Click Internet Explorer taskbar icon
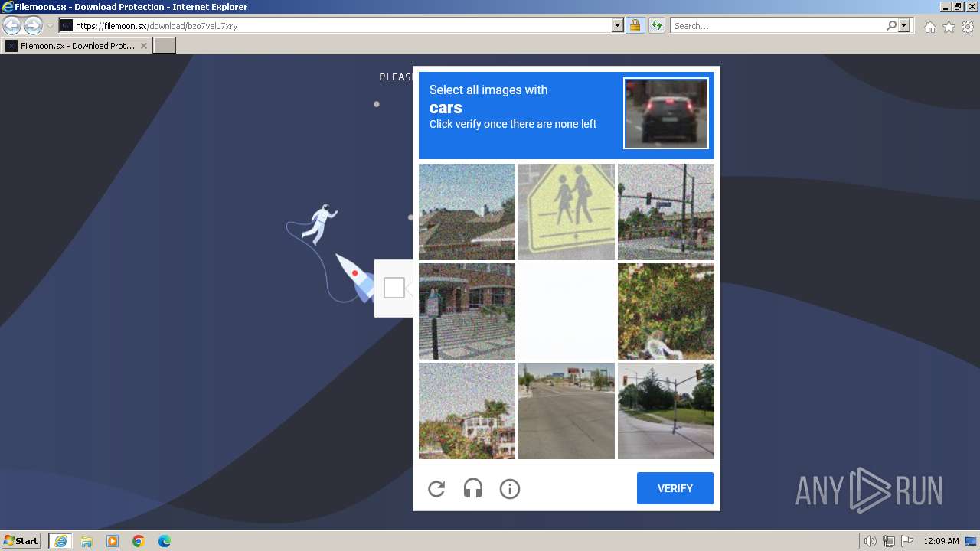Viewport: 980px width, 551px height. click(60, 541)
